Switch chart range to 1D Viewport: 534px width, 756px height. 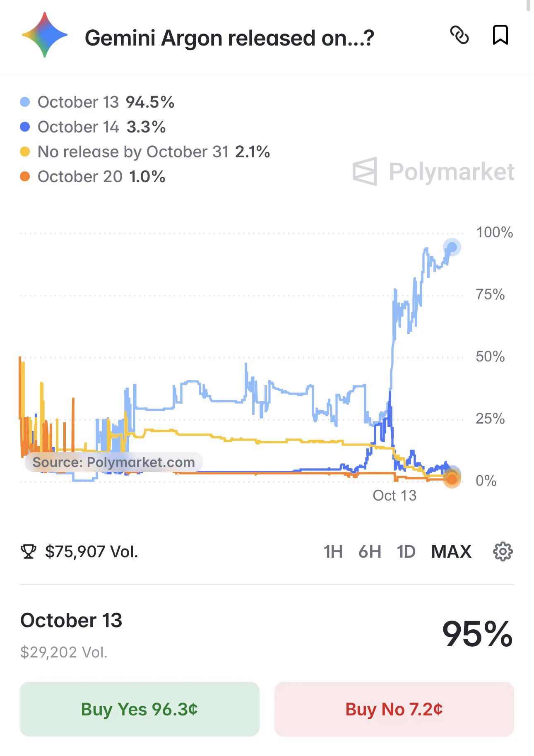(x=406, y=551)
